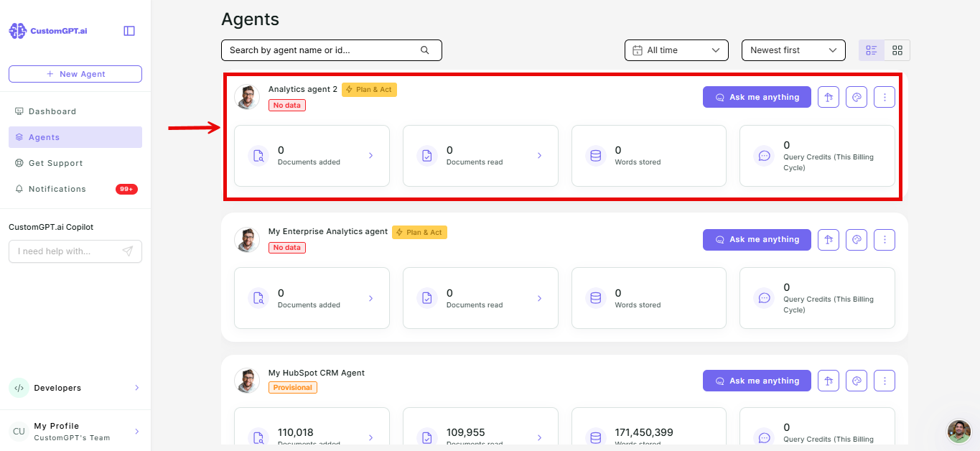
Task: Send the Copilot message with the paper-plane icon
Action: pos(128,251)
